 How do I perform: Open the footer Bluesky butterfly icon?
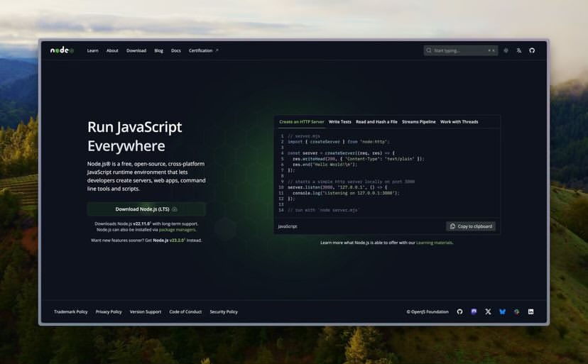503,312
